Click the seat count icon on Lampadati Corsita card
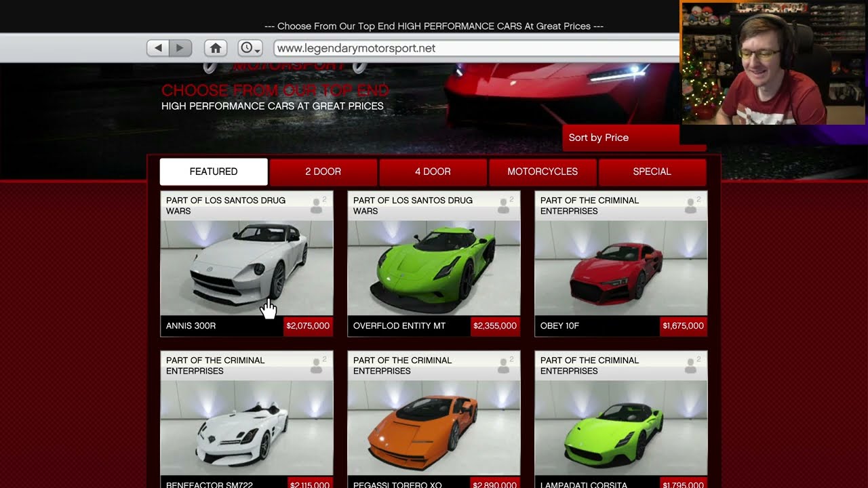The width and height of the screenshot is (868, 488). point(691,366)
